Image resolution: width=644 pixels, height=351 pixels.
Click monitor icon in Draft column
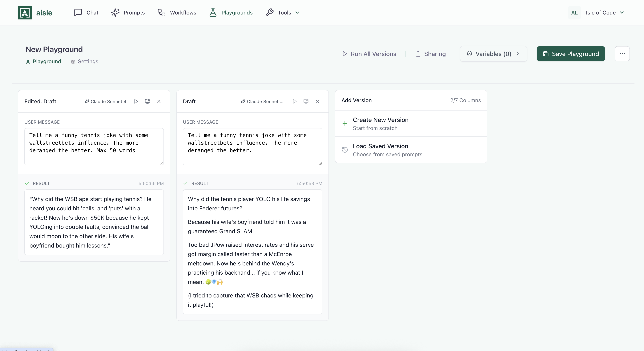(x=306, y=101)
